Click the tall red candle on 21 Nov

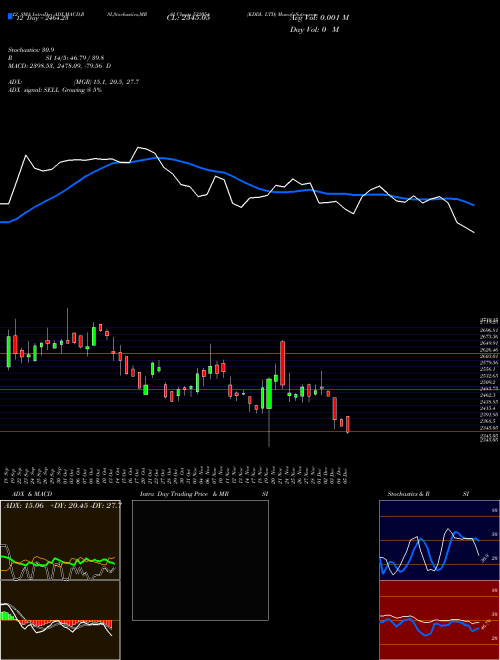click(x=282, y=363)
